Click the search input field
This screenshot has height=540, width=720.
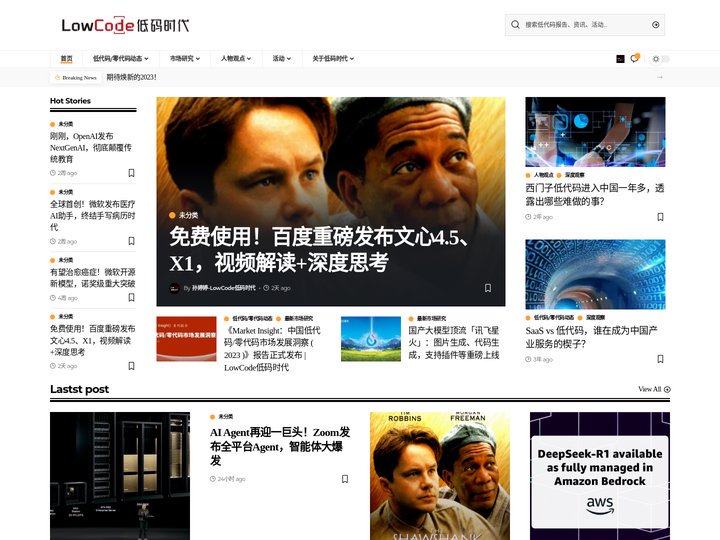pyautogui.click(x=585, y=25)
